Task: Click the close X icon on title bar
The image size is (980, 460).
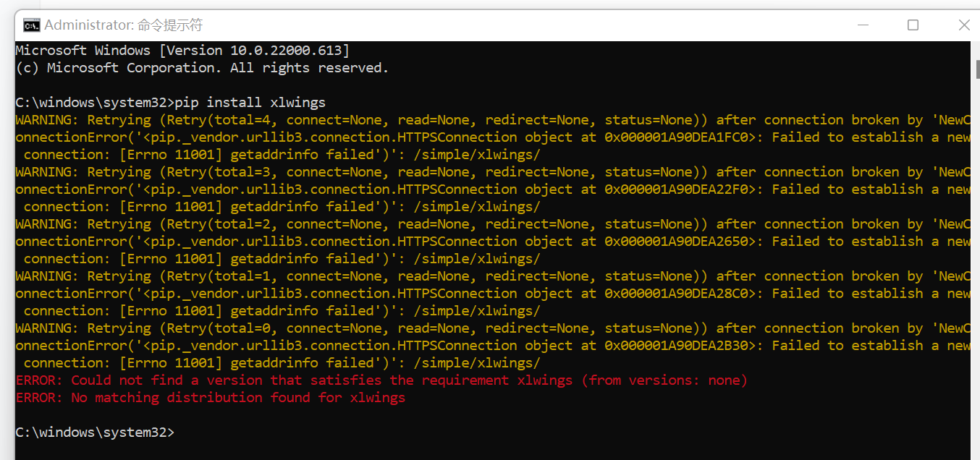Action: pyautogui.click(x=964, y=24)
